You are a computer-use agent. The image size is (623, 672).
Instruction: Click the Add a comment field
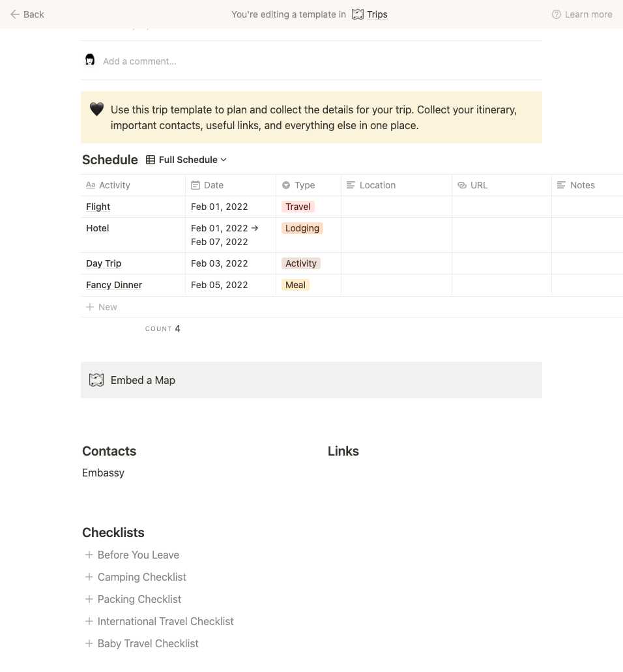coord(139,61)
